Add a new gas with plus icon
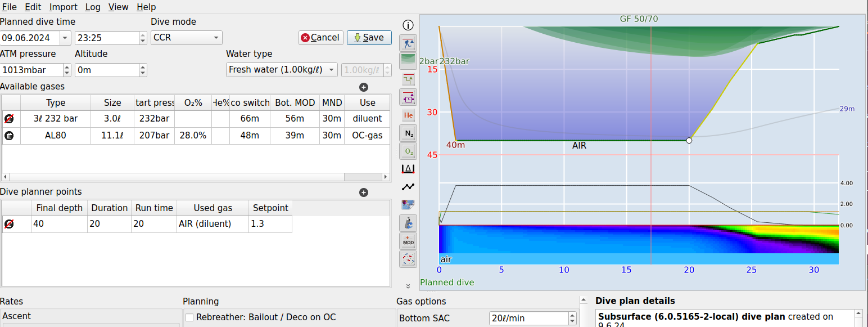 pyautogui.click(x=364, y=87)
